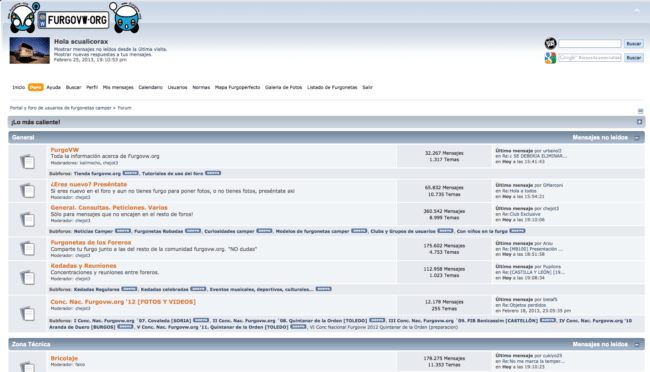650x372 pixels.
Task: Open Kedadas y Reuniones board
Action: coord(83,265)
